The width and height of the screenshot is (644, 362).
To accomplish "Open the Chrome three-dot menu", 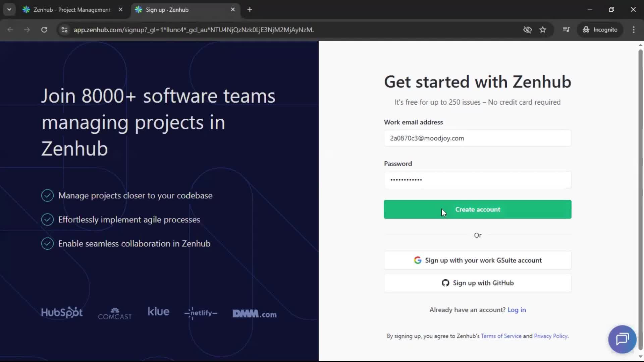I will point(634,30).
